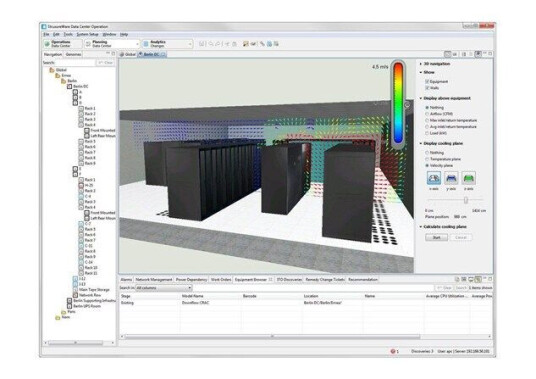Click the Clear button in Navigation search

pyautogui.click(x=105, y=63)
